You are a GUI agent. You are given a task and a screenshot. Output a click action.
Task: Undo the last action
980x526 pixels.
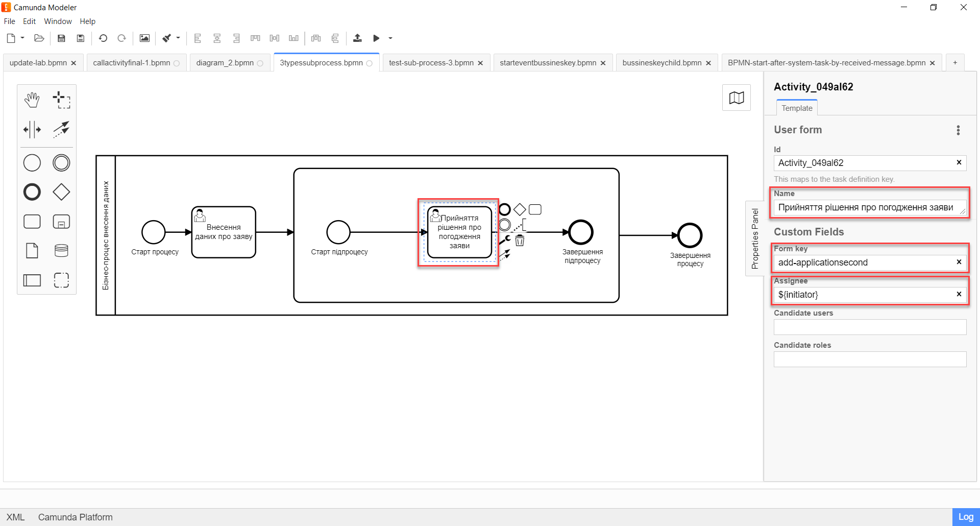click(103, 38)
